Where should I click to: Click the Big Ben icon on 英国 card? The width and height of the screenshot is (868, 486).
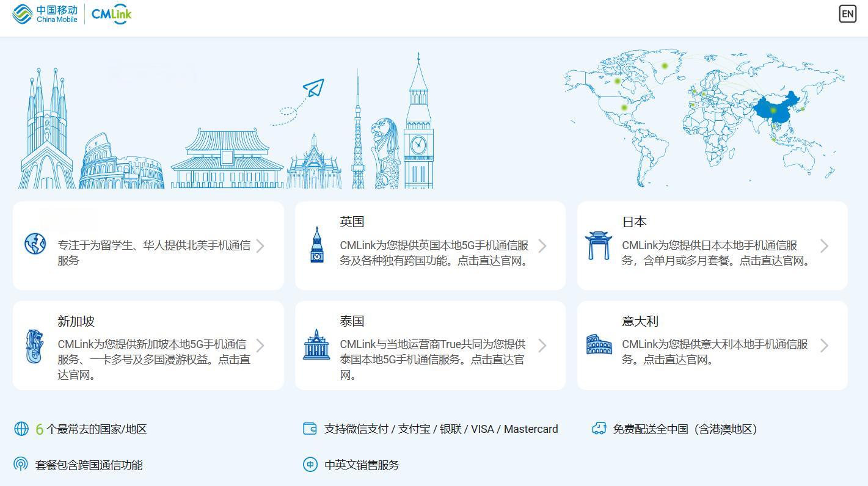(x=317, y=245)
